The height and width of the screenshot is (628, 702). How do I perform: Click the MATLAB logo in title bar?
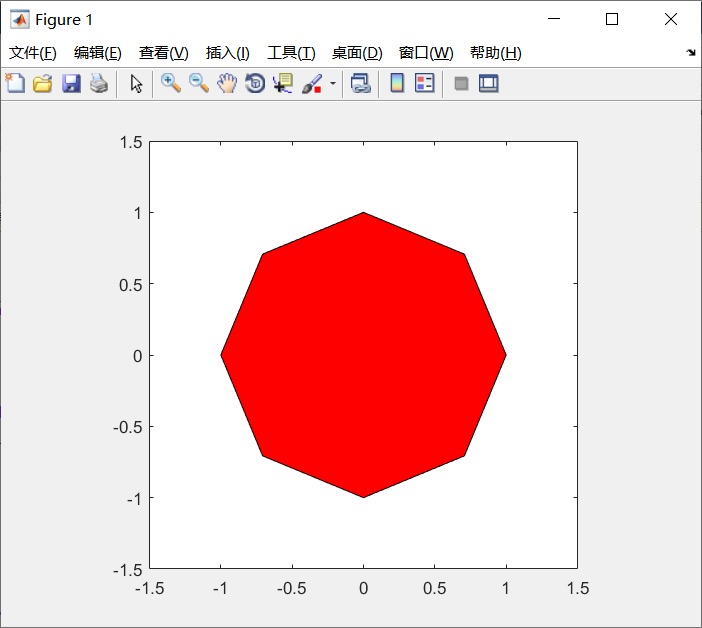20,20
